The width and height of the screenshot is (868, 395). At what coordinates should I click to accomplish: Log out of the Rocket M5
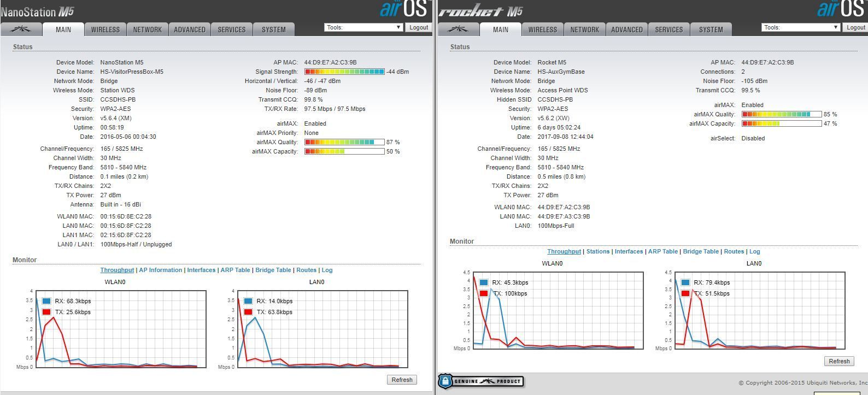coord(855,27)
